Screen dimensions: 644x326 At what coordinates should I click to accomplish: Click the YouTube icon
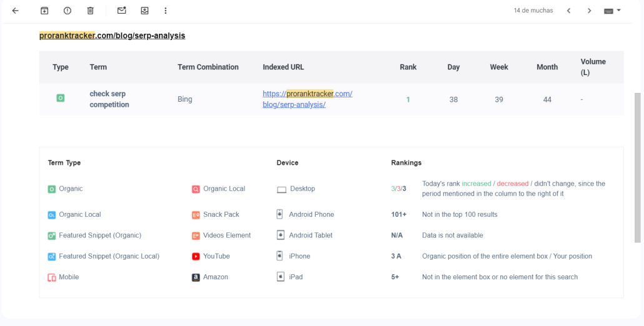[196, 257]
